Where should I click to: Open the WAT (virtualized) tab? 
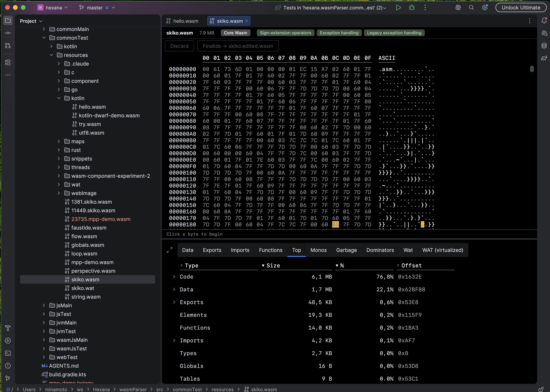point(443,250)
